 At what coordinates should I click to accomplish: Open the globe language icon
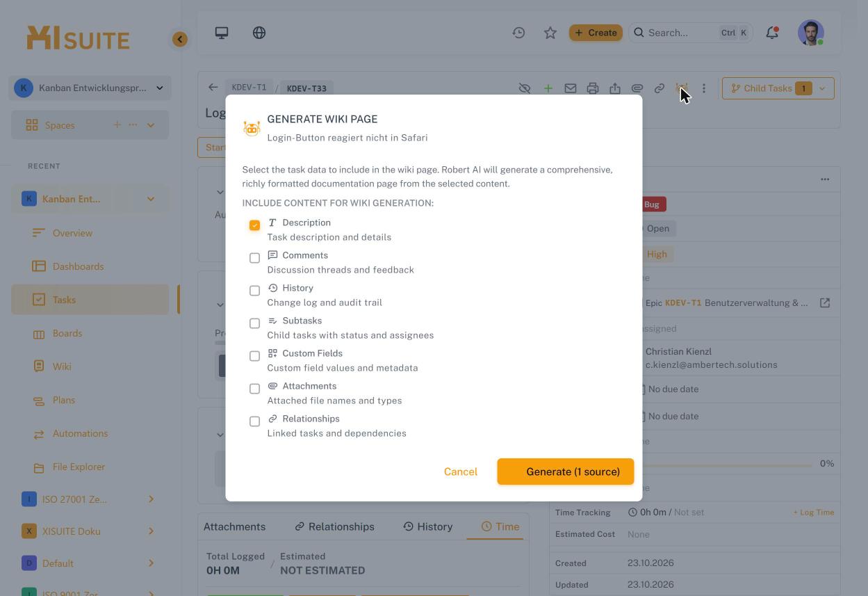259,33
